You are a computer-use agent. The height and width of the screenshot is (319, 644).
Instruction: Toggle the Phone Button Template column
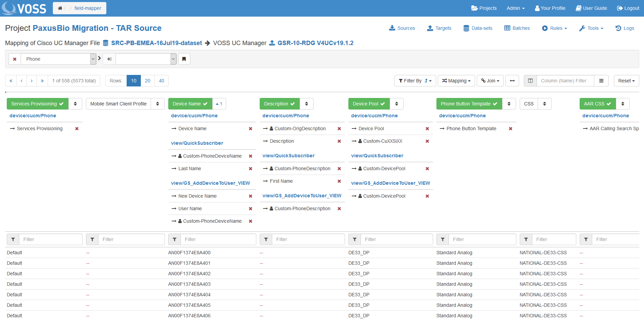(x=469, y=104)
